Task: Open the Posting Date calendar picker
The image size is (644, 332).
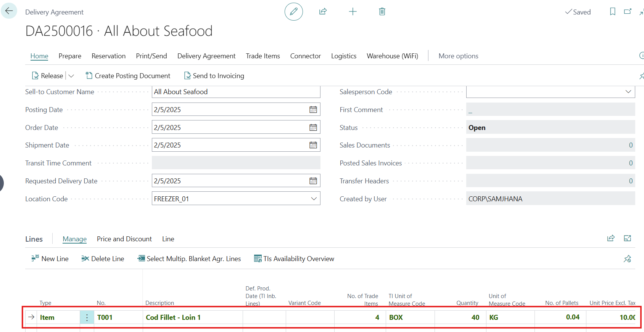Action: coord(313,110)
